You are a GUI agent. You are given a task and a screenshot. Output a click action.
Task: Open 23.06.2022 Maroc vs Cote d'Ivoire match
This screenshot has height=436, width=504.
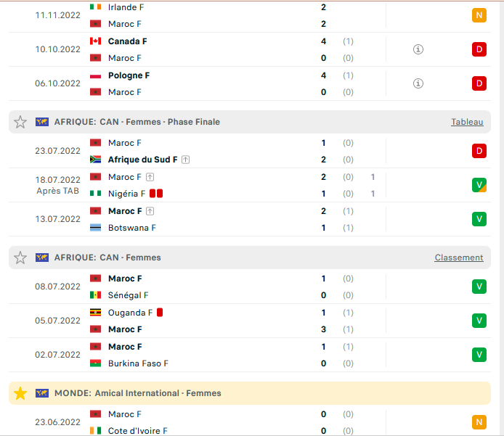pyautogui.click(x=250, y=422)
